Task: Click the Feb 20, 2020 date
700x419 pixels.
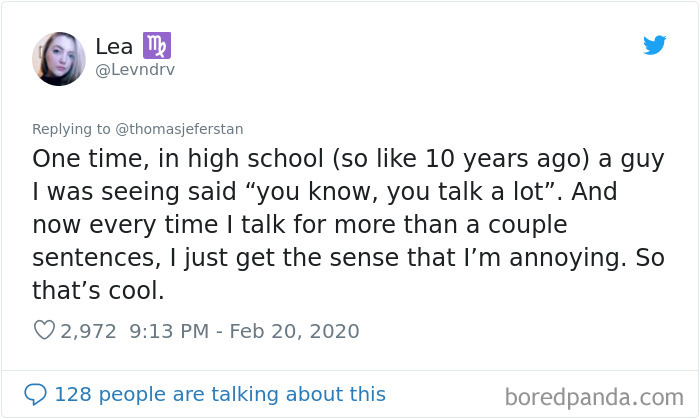Action: [x=295, y=330]
